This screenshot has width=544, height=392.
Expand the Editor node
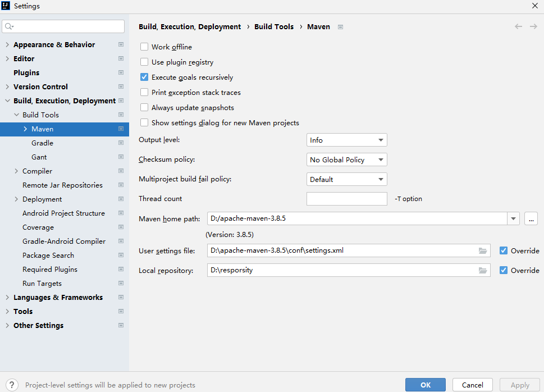click(x=7, y=58)
